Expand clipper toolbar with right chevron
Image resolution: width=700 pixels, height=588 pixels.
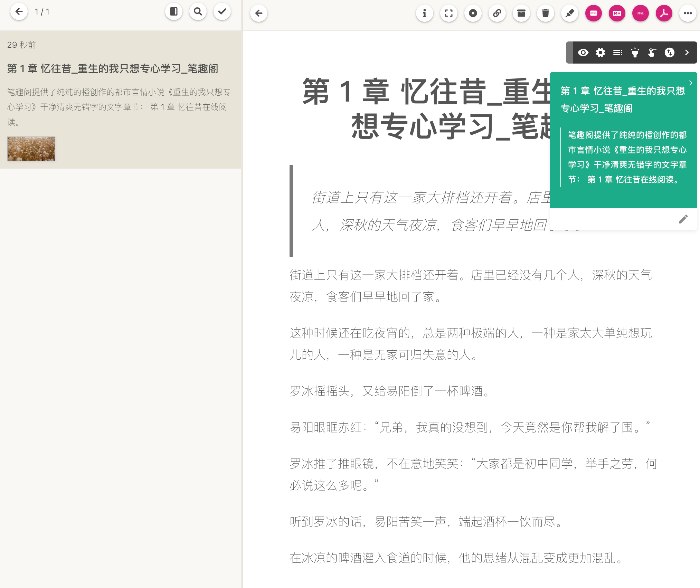[686, 53]
